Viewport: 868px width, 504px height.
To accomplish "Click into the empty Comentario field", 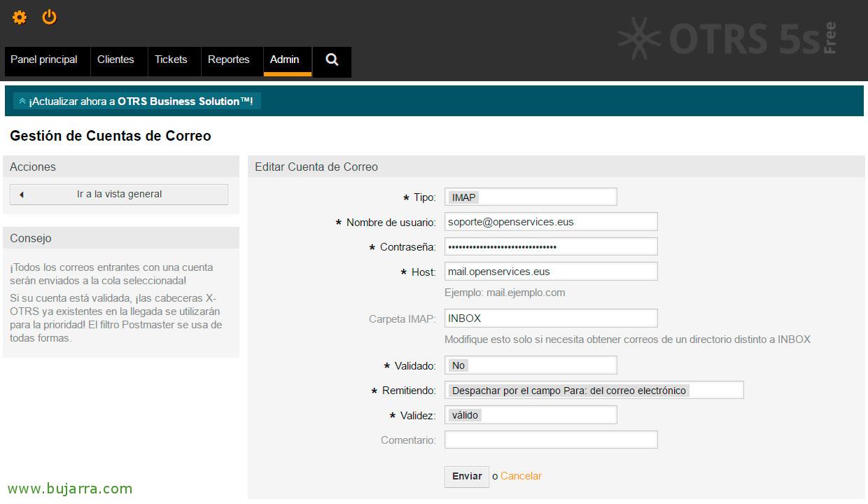I will click(x=551, y=440).
